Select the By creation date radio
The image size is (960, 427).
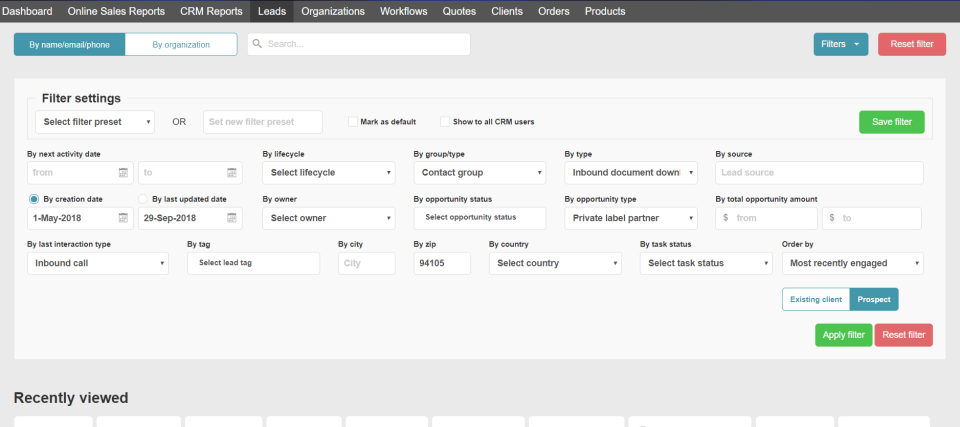(x=34, y=199)
